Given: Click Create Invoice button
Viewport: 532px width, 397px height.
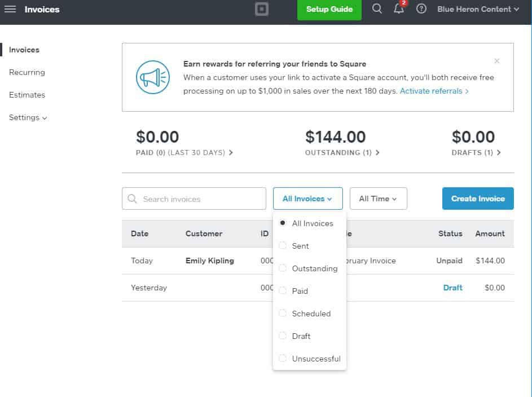Looking at the screenshot, I should [x=478, y=198].
